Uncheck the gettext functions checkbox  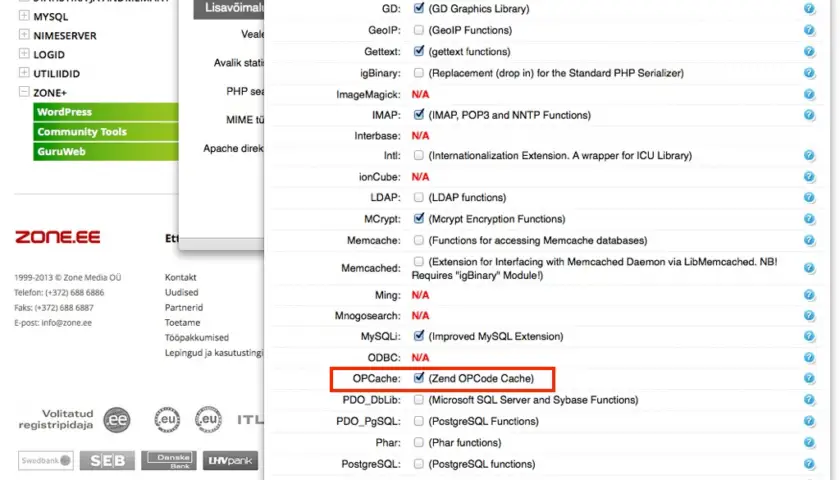418,51
